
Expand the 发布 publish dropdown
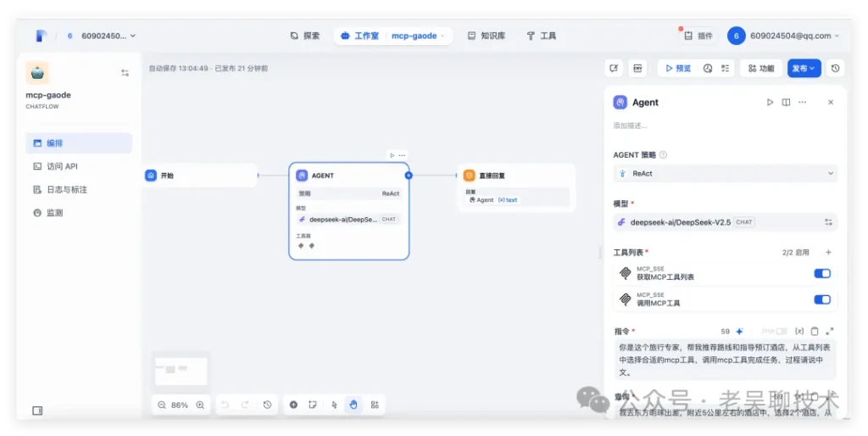pyautogui.click(x=804, y=68)
